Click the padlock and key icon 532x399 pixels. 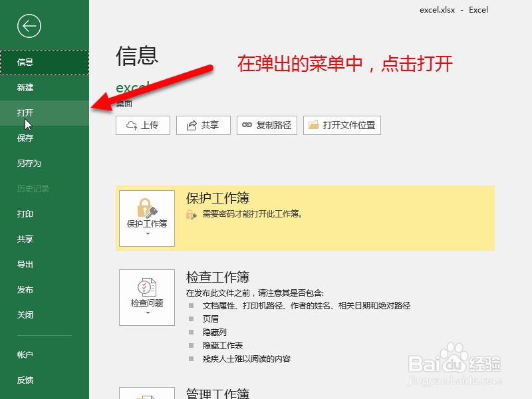(x=147, y=208)
